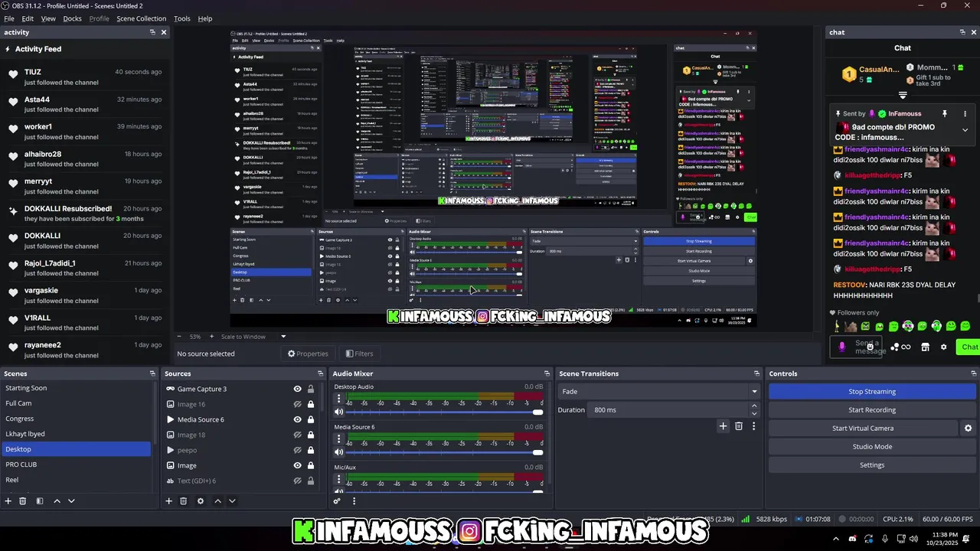The height and width of the screenshot is (551, 980).
Task: Open source Filters button
Action: [x=359, y=354]
